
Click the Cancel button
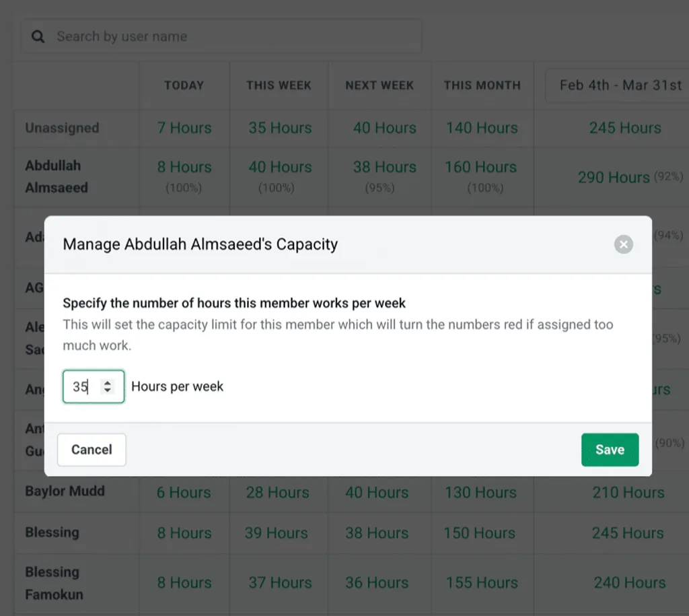point(92,449)
